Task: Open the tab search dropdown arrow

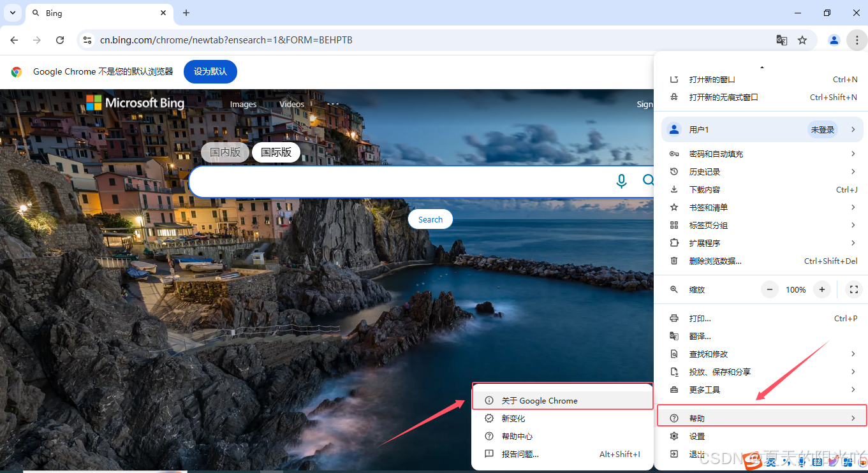Action: pyautogui.click(x=12, y=13)
